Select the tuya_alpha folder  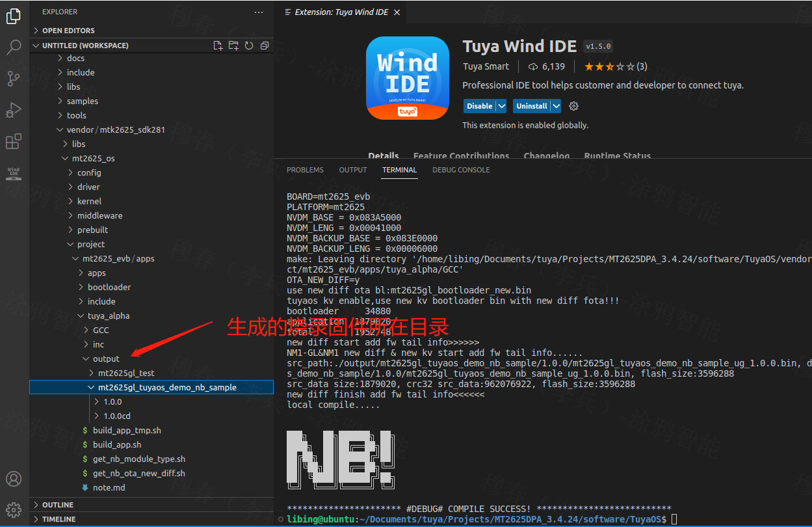click(151, 316)
